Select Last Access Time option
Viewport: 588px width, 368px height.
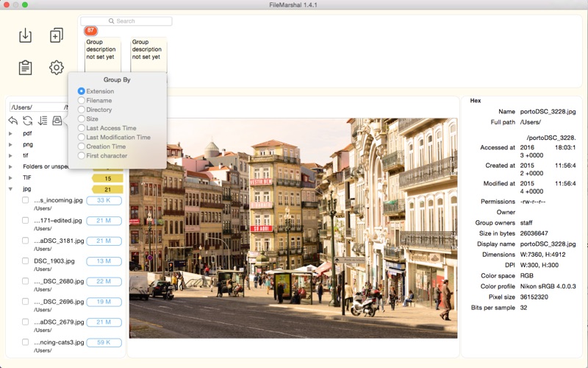click(82, 128)
